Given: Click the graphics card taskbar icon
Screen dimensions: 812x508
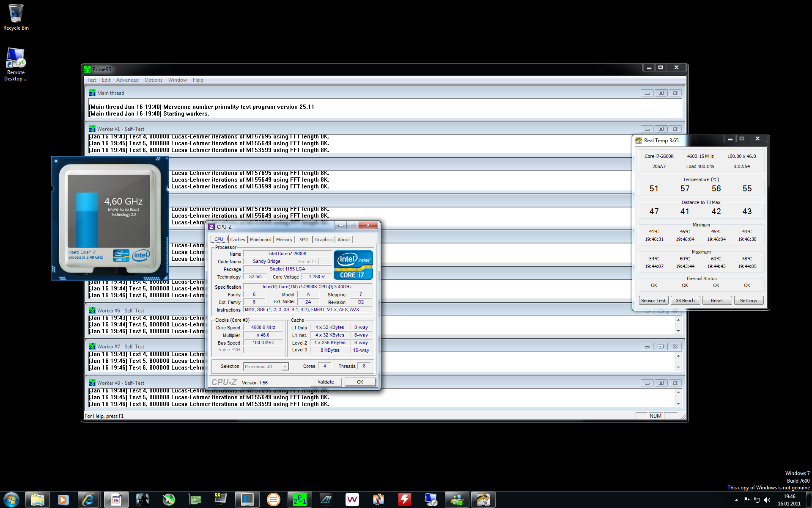Looking at the screenshot, I should 195,500.
